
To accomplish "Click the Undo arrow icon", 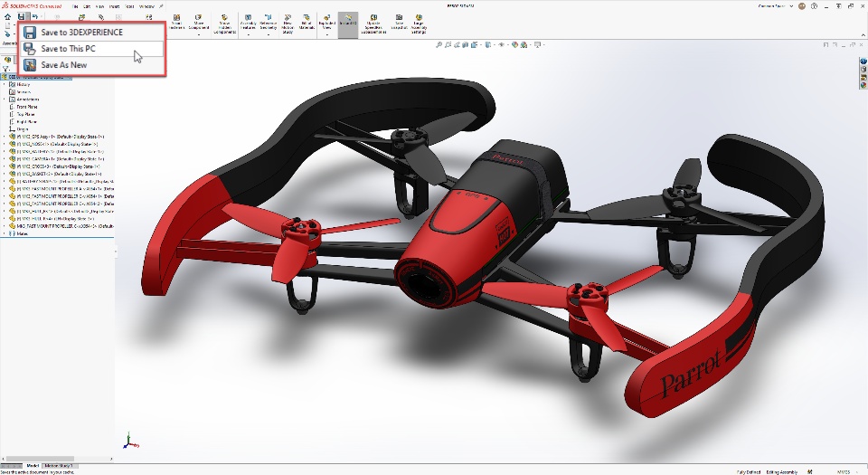I will [35, 16].
